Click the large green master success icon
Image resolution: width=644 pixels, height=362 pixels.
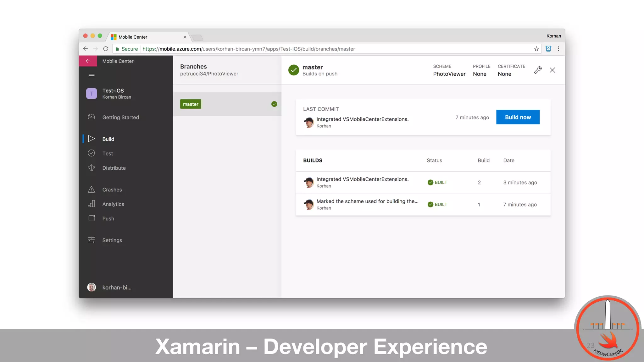point(294,70)
